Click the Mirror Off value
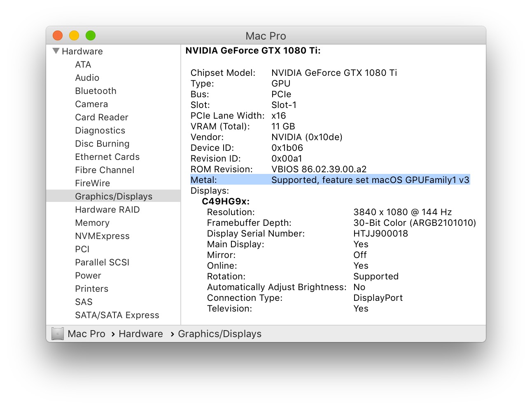The image size is (532, 408). (x=360, y=255)
